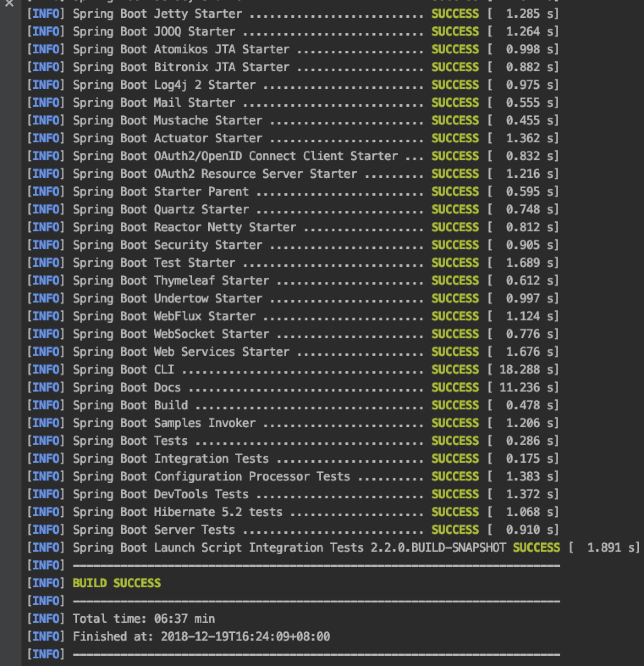Click SUCCESS status on Launch Script row

(537, 547)
